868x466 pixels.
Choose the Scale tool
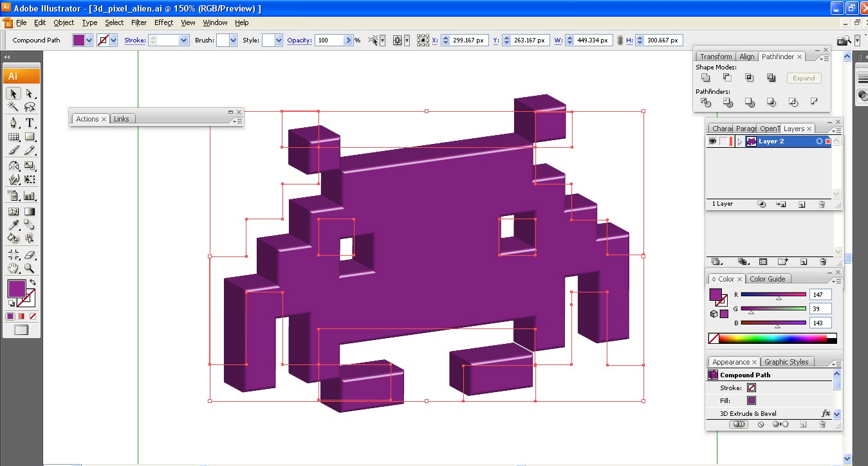pos(30,166)
